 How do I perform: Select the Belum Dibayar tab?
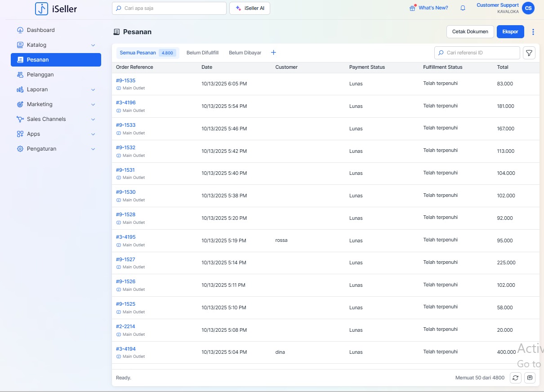pyautogui.click(x=245, y=53)
